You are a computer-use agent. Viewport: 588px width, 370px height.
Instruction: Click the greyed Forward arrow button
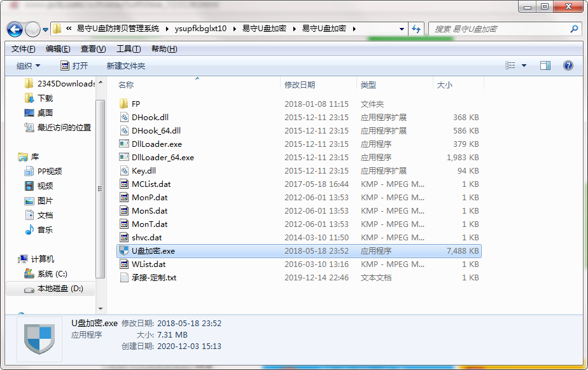[x=32, y=29]
